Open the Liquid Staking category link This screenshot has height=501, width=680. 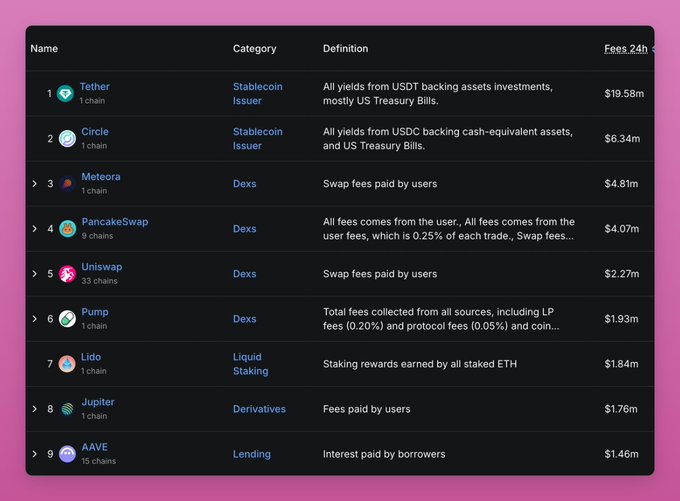tap(250, 364)
